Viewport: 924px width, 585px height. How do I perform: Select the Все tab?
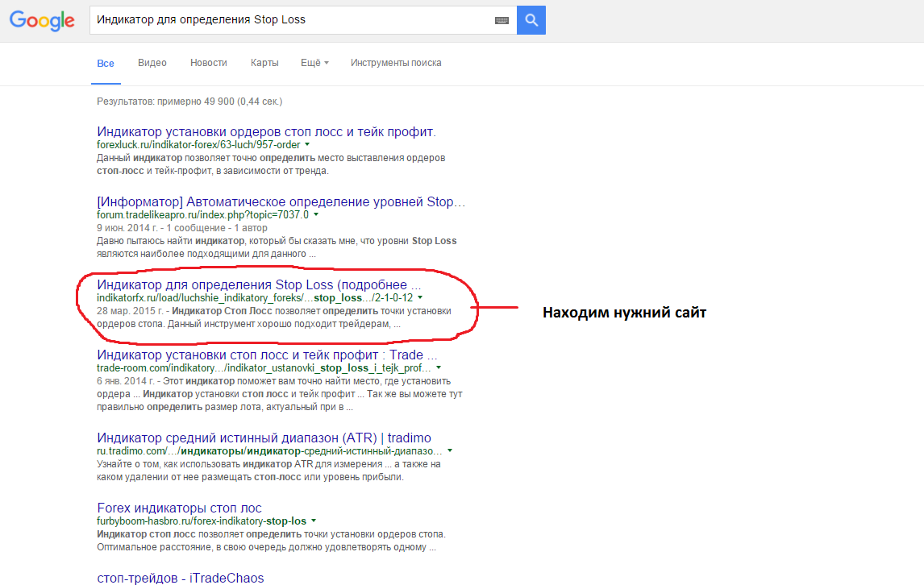pyautogui.click(x=106, y=63)
